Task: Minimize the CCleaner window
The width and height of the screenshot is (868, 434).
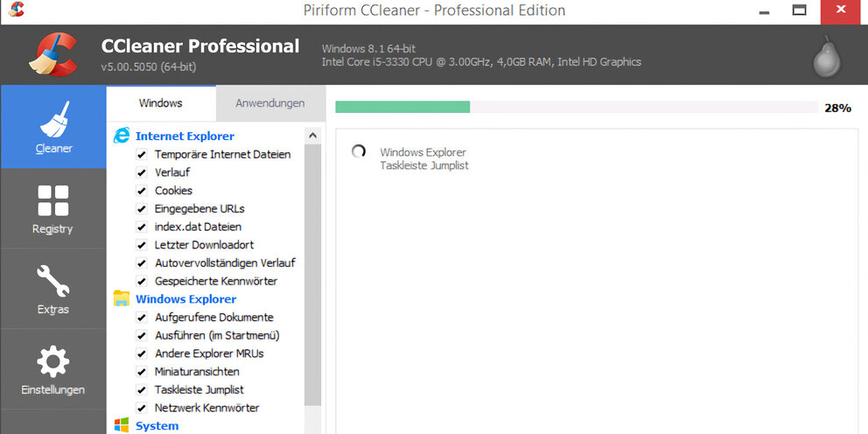Action: pyautogui.click(x=765, y=11)
